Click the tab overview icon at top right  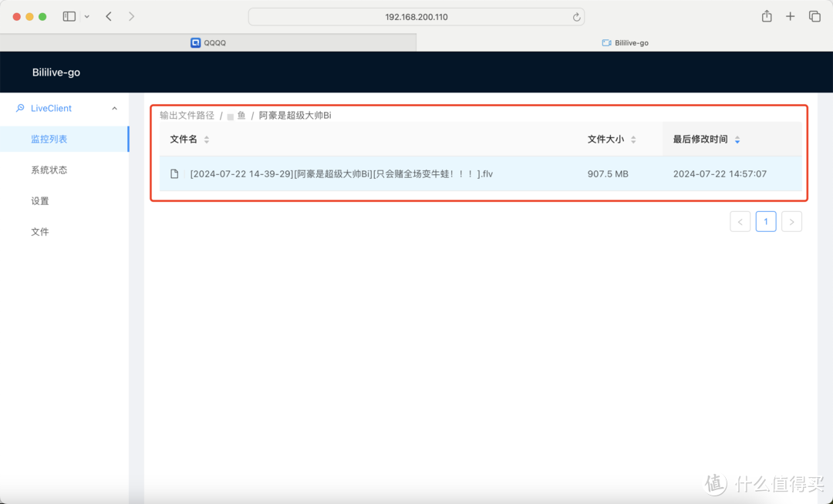(x=814, y=15)
